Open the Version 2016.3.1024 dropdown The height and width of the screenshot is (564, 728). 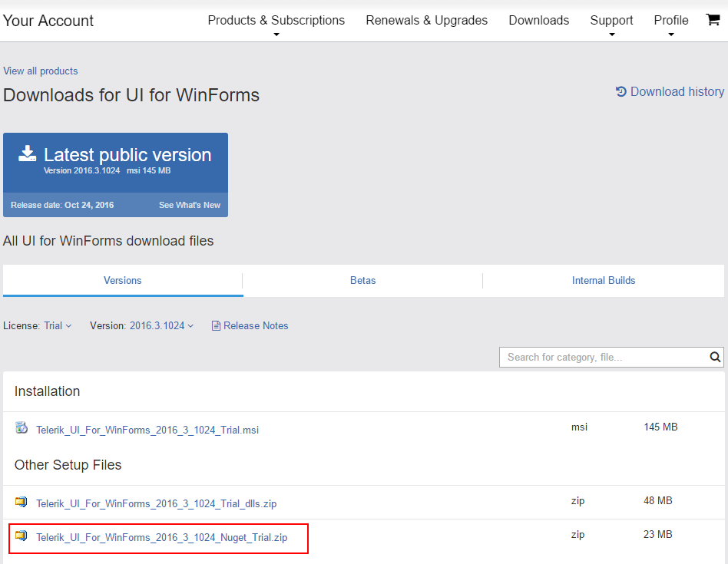point(161,325)
